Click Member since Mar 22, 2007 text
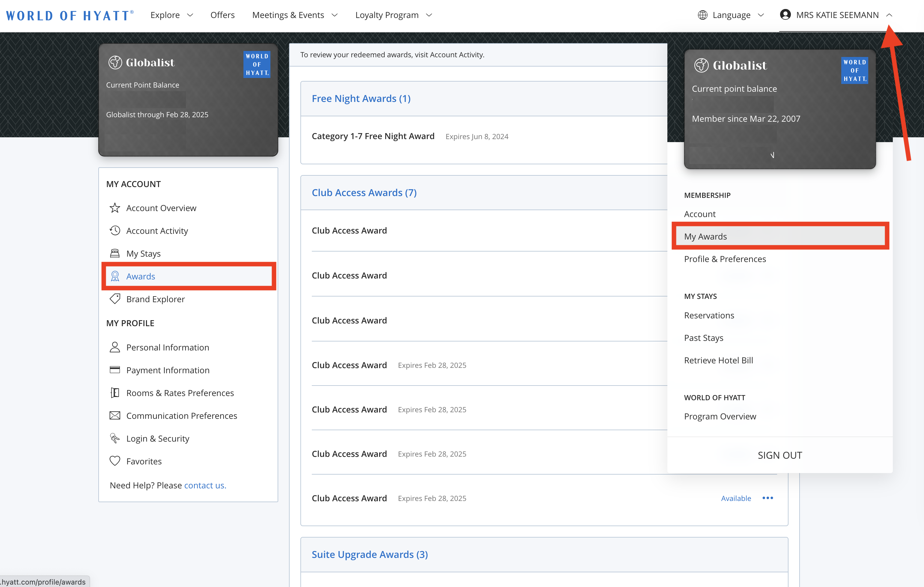This screenshot has width=924, height=587. coord(746,118)
